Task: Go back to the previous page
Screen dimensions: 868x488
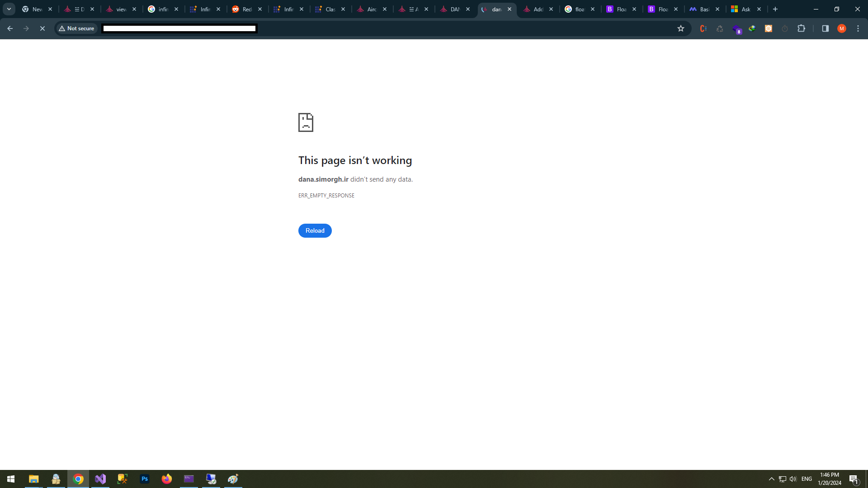Action: (x=10, y=28)
